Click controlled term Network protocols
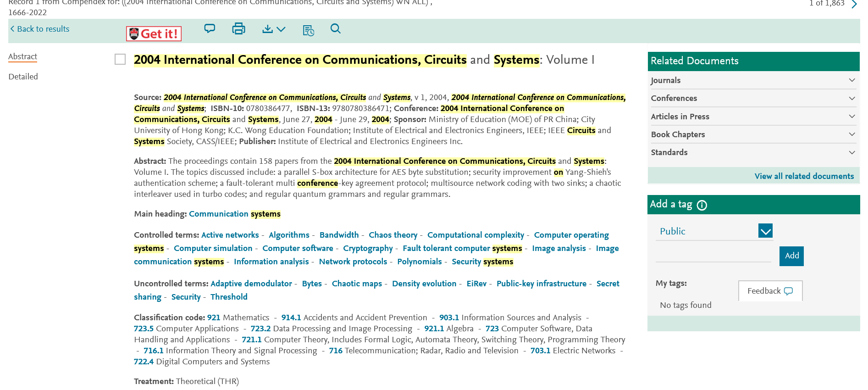The image size is (868, 390). tap(353, 262)
